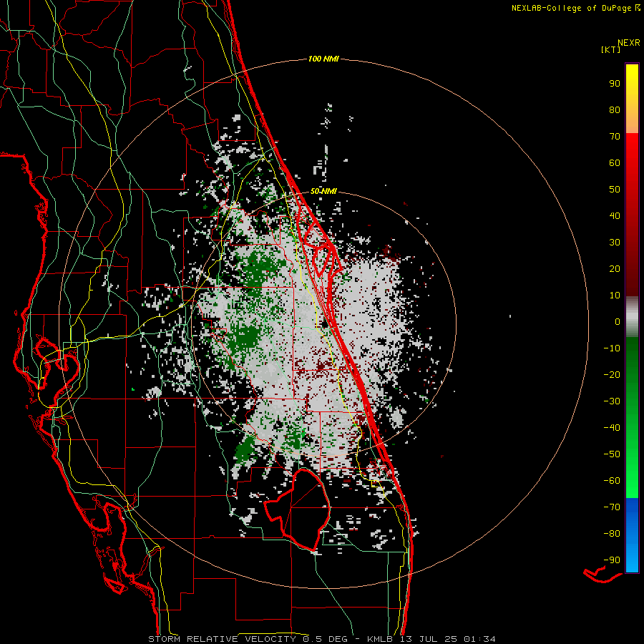Click the -30 kt scale value
The image size is (644, 644).
coord(612,401)
